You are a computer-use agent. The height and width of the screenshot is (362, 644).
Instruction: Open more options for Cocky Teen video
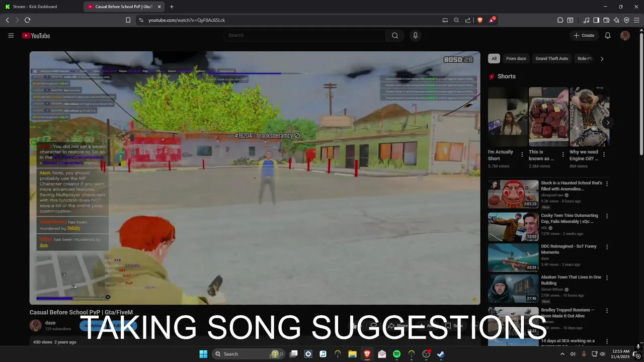(x=607, y=216)
